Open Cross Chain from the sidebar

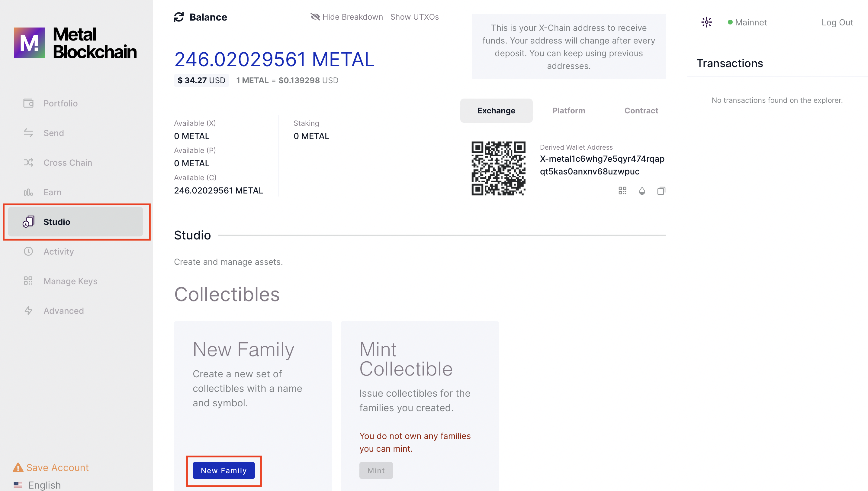[x=67, y=163]
